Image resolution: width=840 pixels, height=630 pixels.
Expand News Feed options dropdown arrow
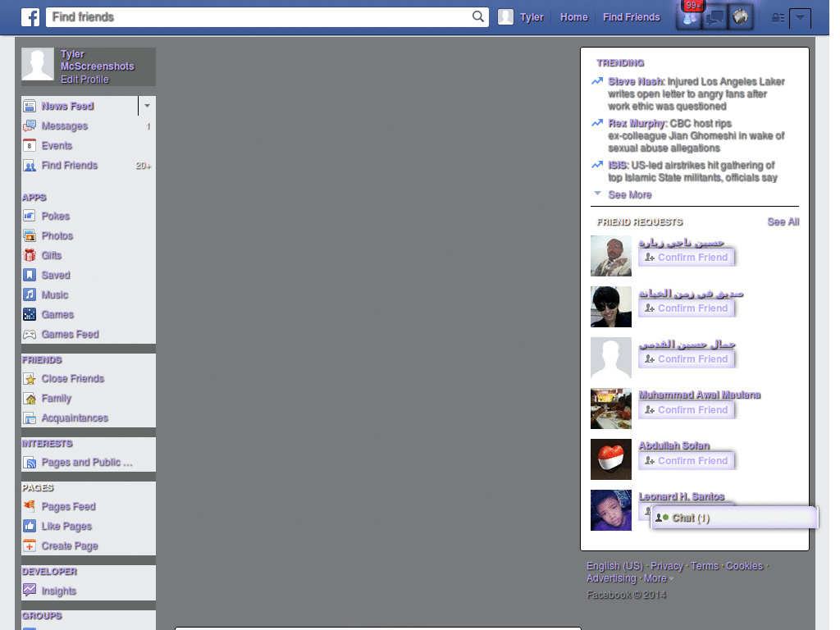coord(148,106)
